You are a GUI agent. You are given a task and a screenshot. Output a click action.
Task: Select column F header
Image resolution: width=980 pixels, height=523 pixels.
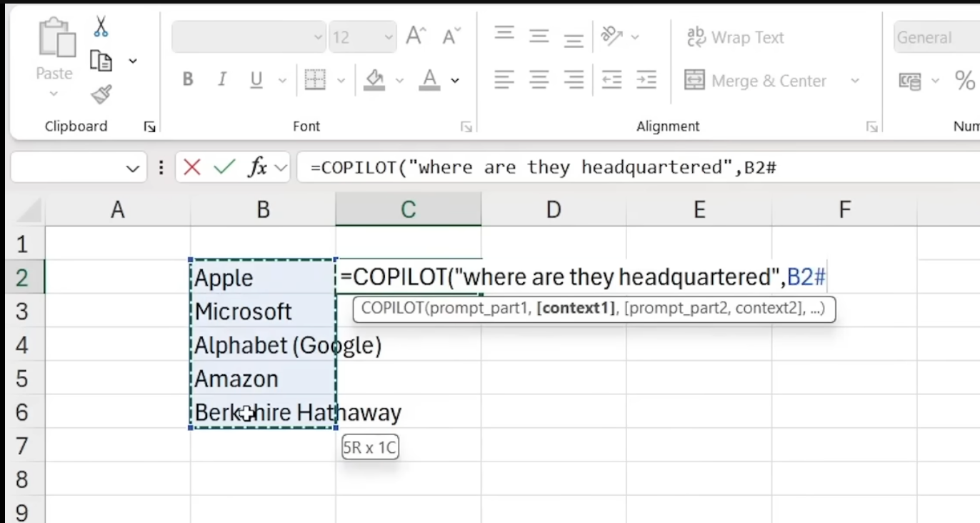844,209
